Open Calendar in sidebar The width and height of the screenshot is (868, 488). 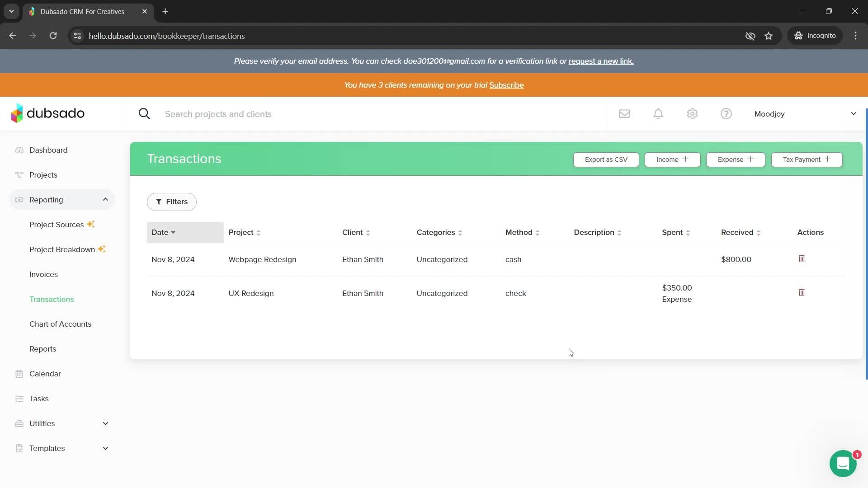45,374
